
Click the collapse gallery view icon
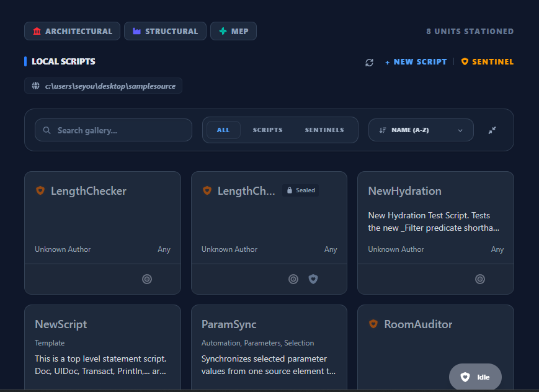[x=492, y=130]
